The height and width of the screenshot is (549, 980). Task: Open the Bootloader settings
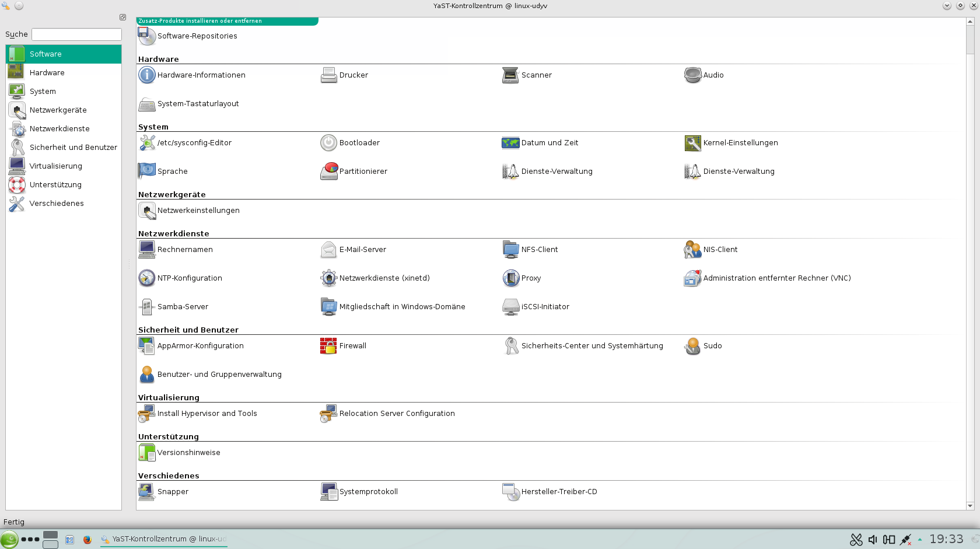click(x=359, y=142)
